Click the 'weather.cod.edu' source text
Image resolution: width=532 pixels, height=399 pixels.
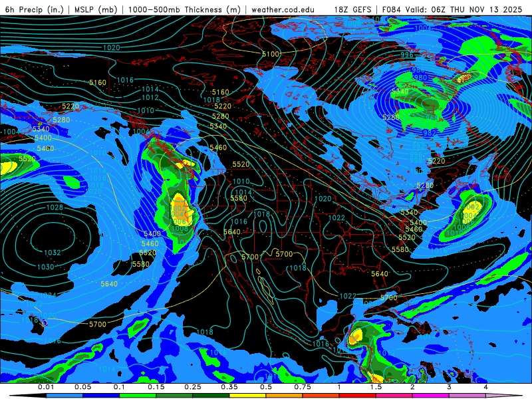283,9
